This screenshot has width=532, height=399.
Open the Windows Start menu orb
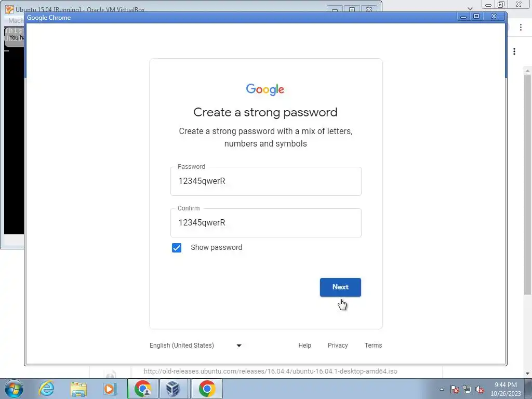(14, 389)
